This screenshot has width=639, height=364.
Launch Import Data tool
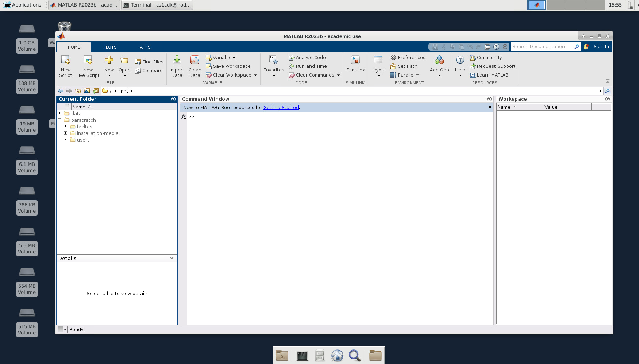177,66
